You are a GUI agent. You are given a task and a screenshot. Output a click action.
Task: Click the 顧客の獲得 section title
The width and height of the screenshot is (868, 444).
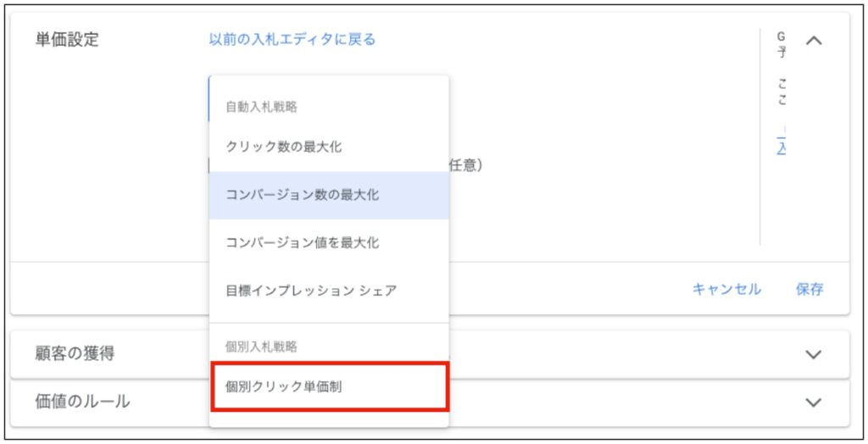(x=75, y=354)
